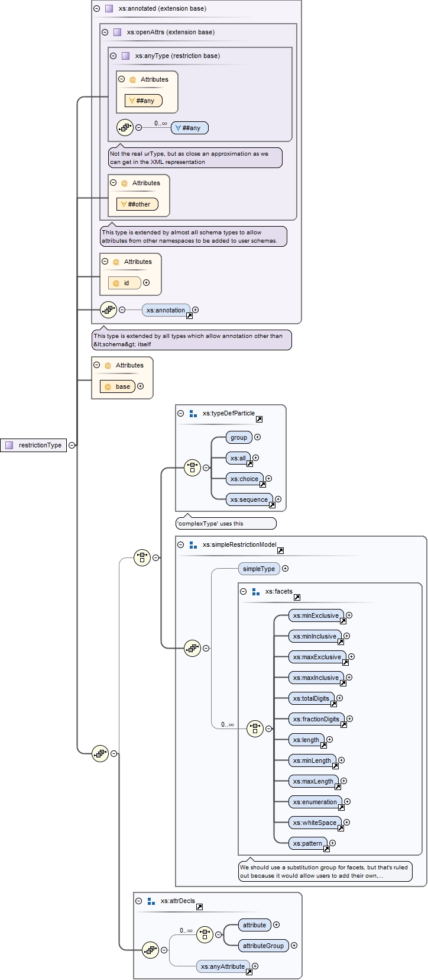Select the group element

click(239, 437)
